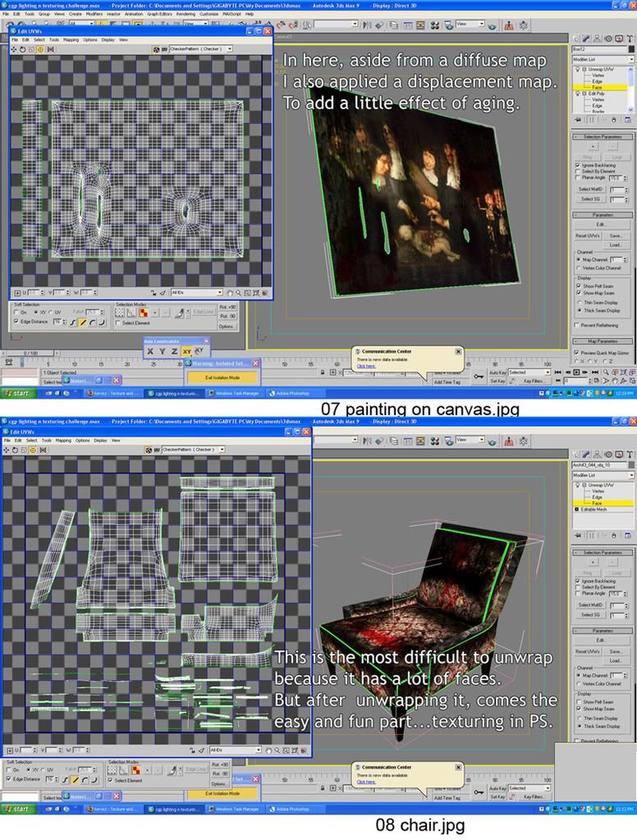Screen dimensions: 637x840
Task: Click Exit Isolation Mode in painting screenshot
Action: [x=222, y=377]
